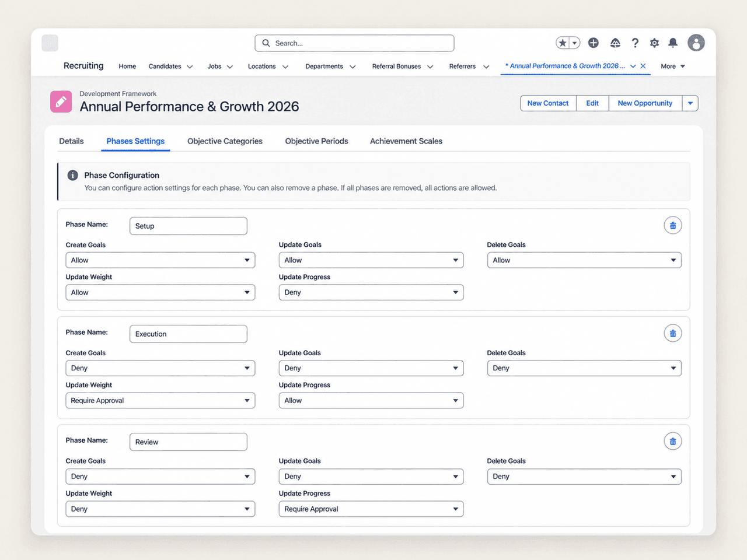Open the help question mark icon
This screenshot has width=747, height=560.
635,43
